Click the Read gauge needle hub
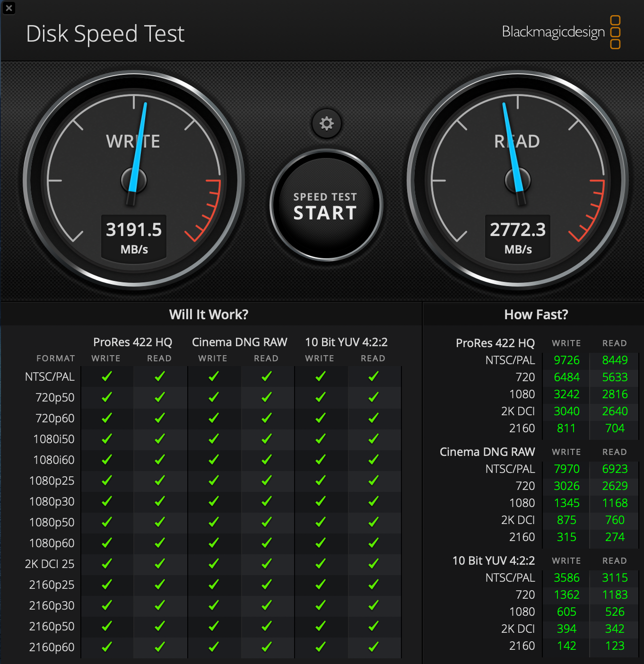The height and width of the screenshot is (664, 644). click(518, 180)
